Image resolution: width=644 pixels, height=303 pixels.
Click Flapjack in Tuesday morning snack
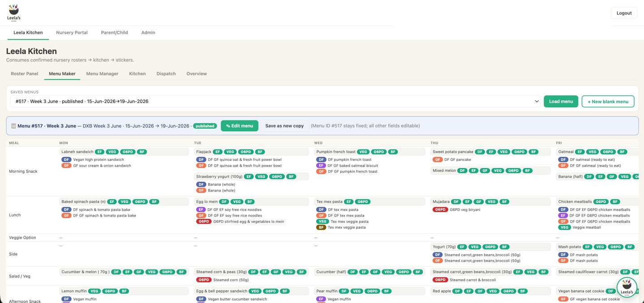click(204, 152)
